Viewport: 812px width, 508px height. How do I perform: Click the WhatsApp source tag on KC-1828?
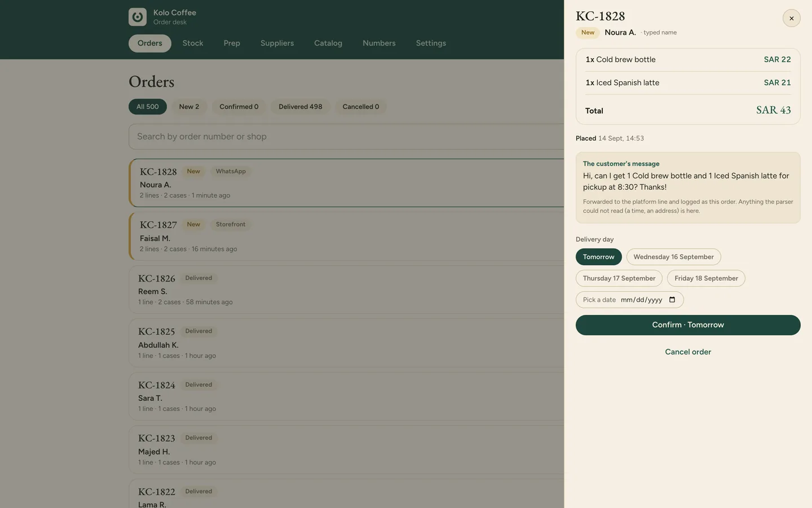tap(231, 172)
